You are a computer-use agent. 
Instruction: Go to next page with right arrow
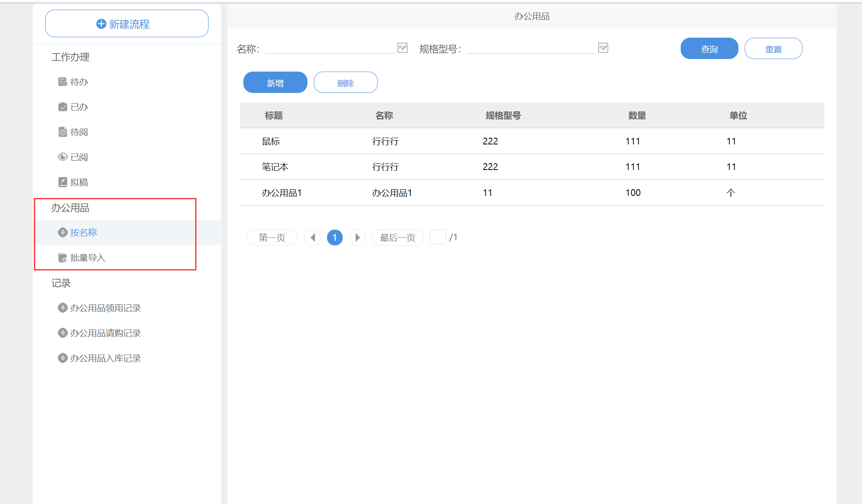(x=357, y=238)
